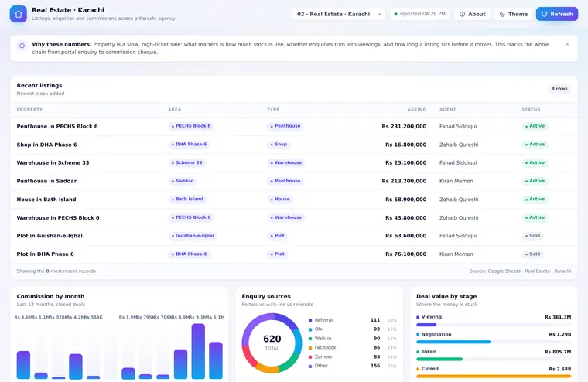Click the AREA column header

[174, 110]
